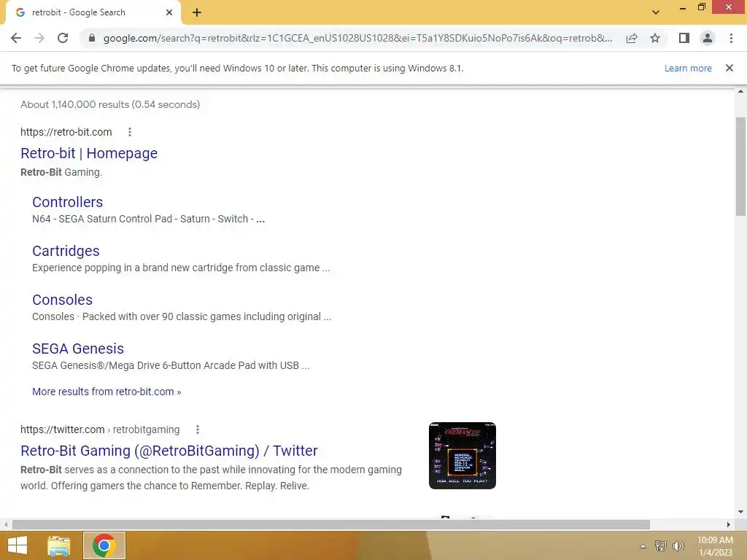View site info via padlock icon
This screenshot has width=747, height=560.
[92, 38]
